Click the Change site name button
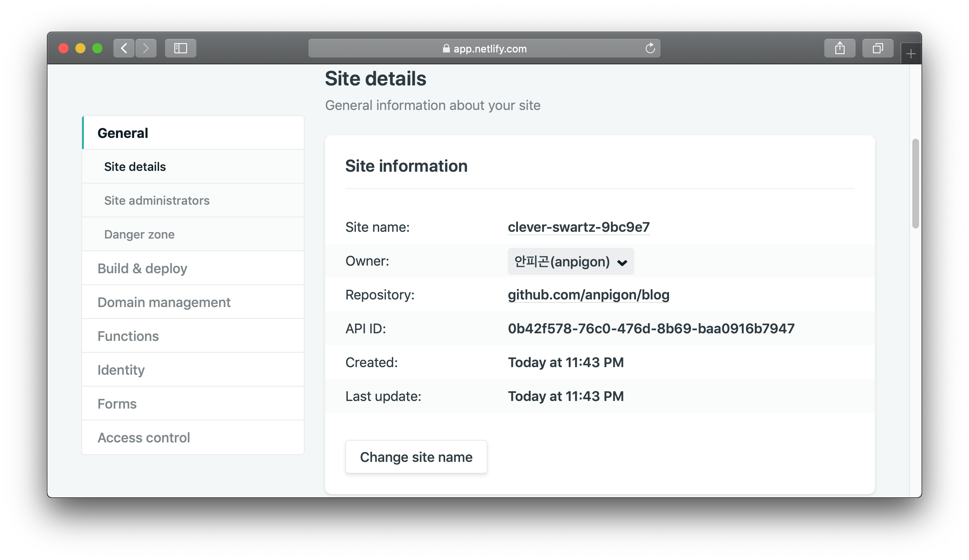The image size is (969, 560). 416,457
